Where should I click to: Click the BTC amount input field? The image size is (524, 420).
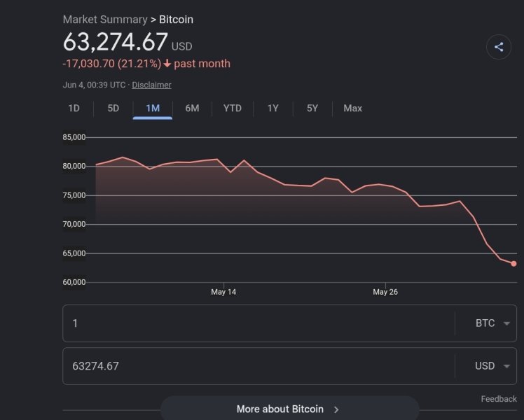coord(258,323)
